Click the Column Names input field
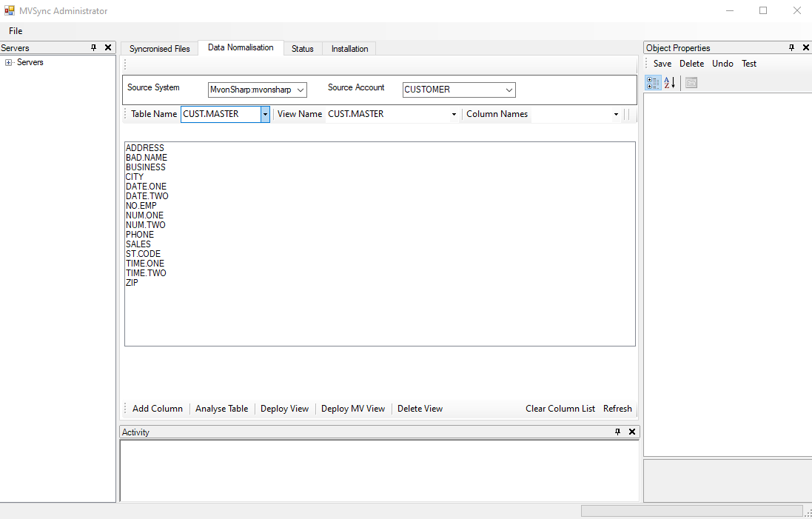This screenshot has height=519, width=812. pyautogui.click(x=571, y=114)
